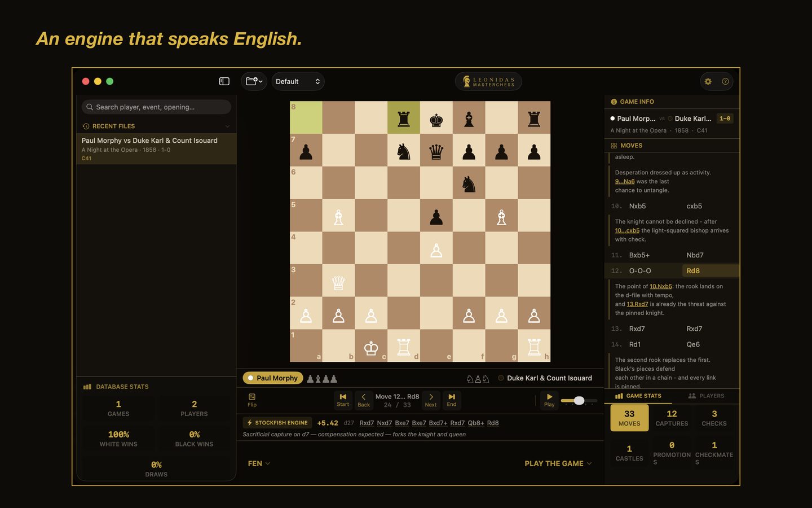Click the Database Stats header icon
812x508 pixels.
(x=87, y=387)
